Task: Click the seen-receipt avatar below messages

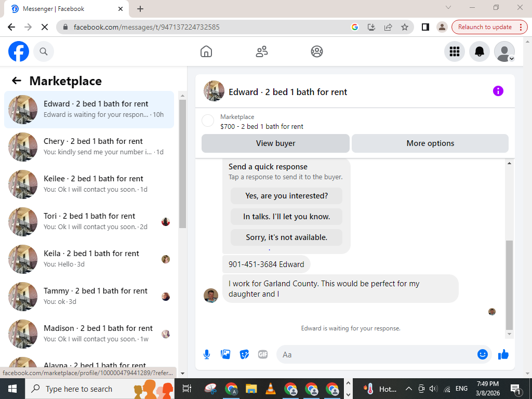Action: pos(492,312)
